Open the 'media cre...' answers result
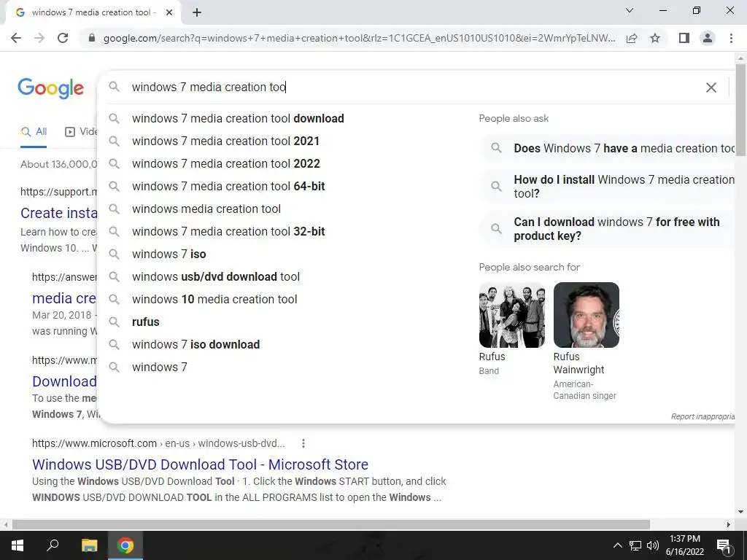 [x=64, y=298]
